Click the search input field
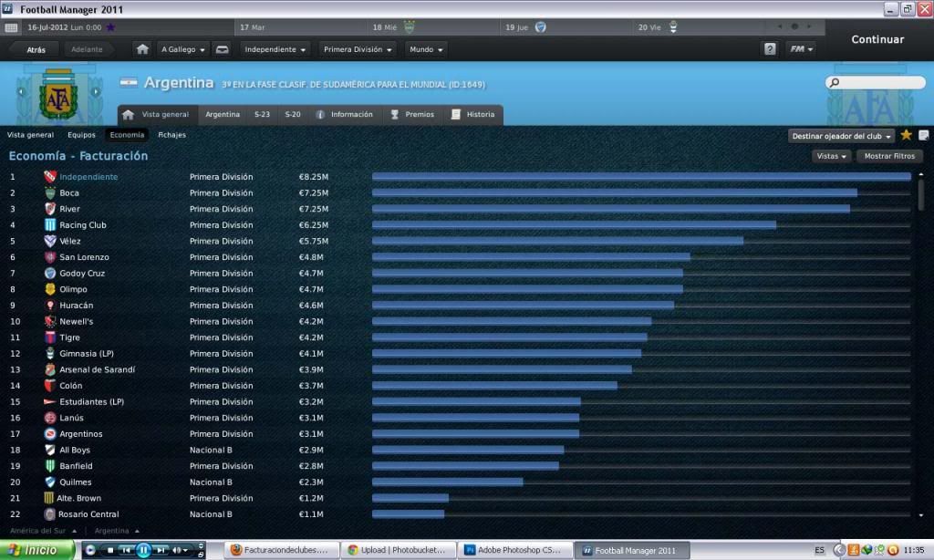This screenshot has height=560, width=934. 876,82
